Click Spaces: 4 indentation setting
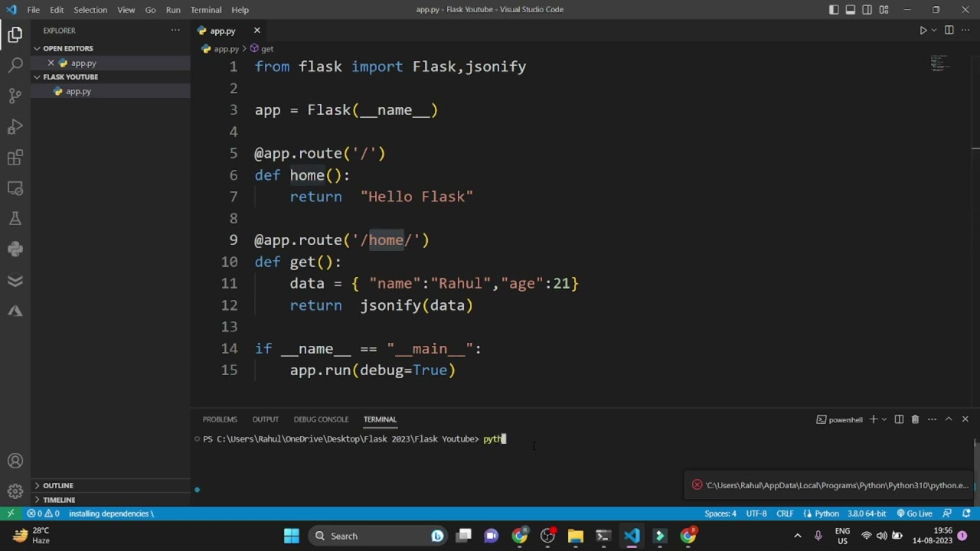Screen dimensions: 980x551 [x=720, y=514]
